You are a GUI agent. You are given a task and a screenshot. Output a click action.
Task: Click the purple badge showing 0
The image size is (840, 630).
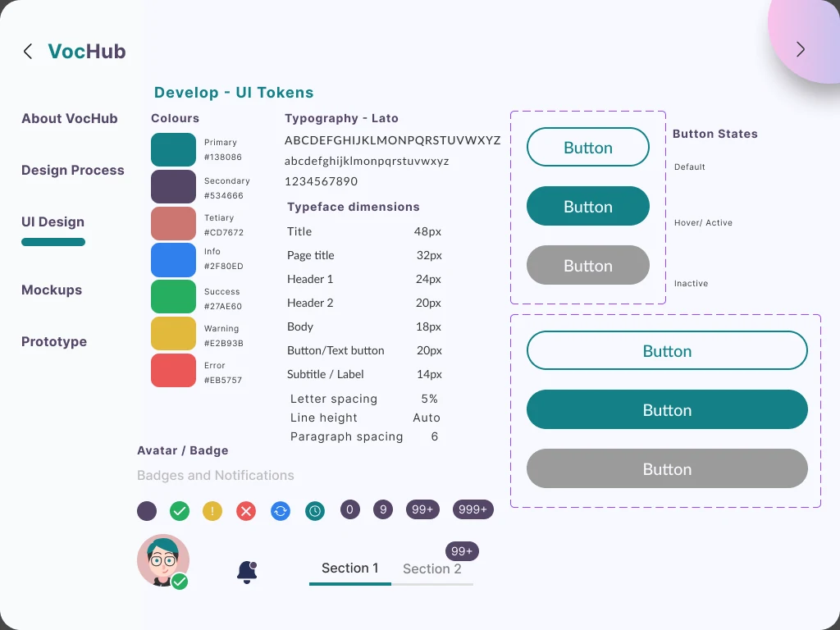click(349, 509)
